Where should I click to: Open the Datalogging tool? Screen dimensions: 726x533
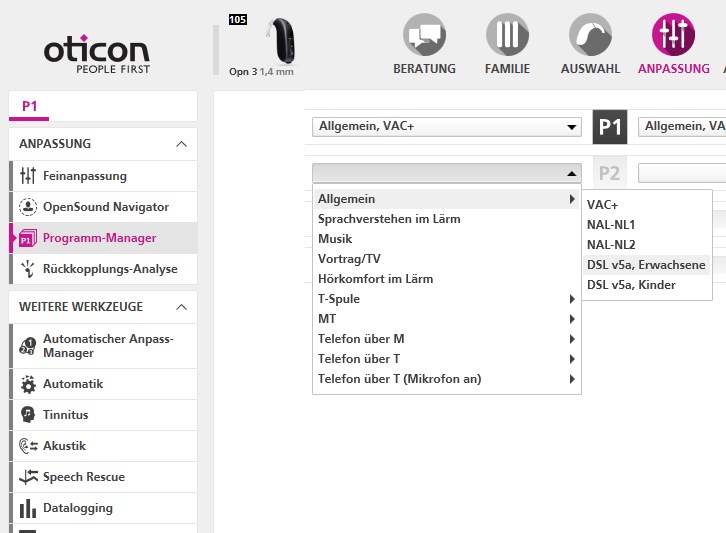pos(104,508)
